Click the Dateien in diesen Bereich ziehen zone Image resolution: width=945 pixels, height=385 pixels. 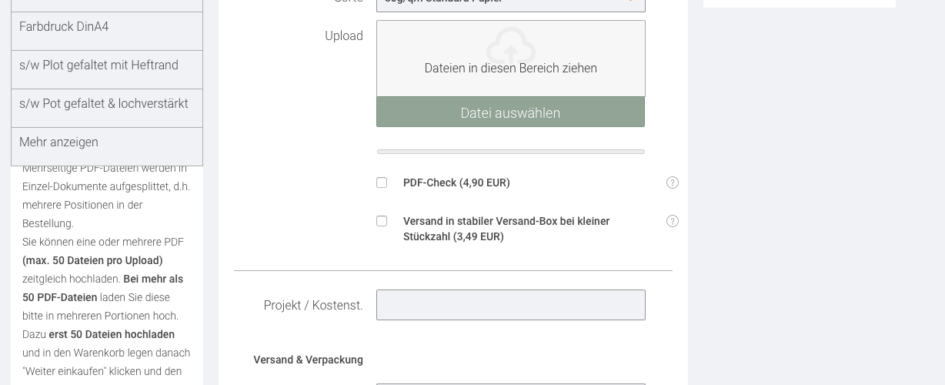coord(510,58)
